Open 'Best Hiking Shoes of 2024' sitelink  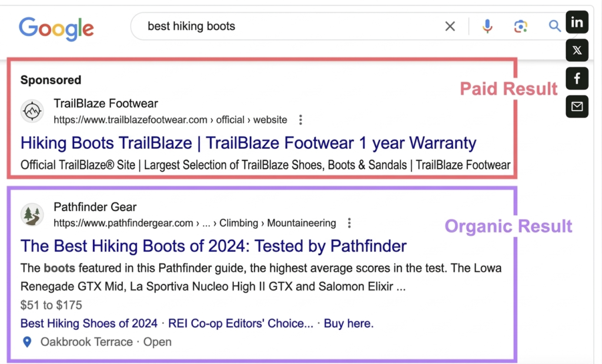[89, 323]
